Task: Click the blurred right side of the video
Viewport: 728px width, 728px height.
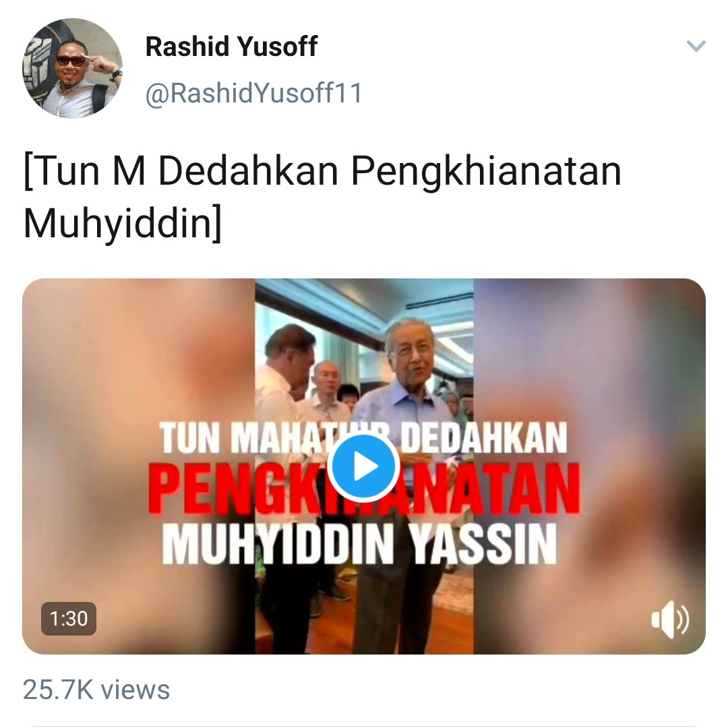Action: click(590, 466)
